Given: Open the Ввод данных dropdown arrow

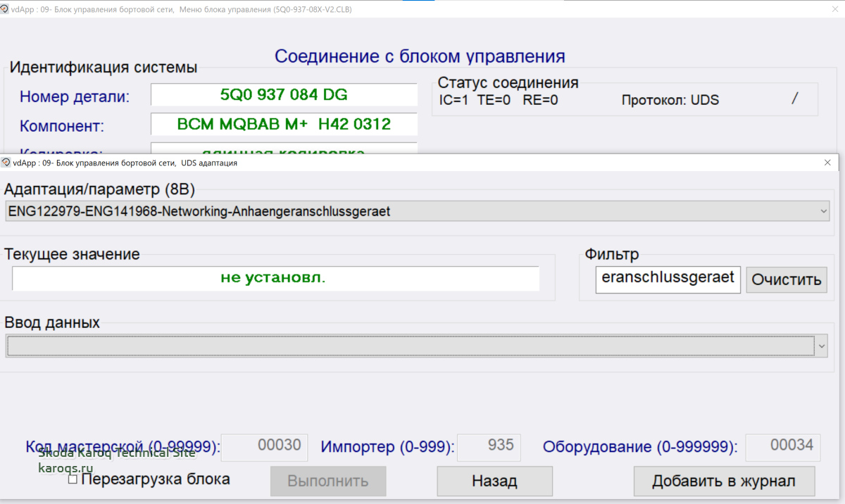Looking at the screenshot, I should [822, 346].
